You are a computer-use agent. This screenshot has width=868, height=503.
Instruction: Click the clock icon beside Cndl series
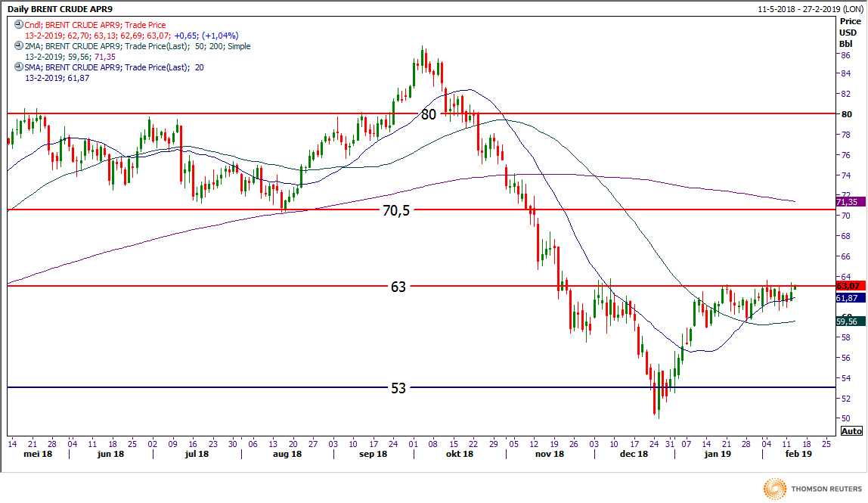(18, 25)
